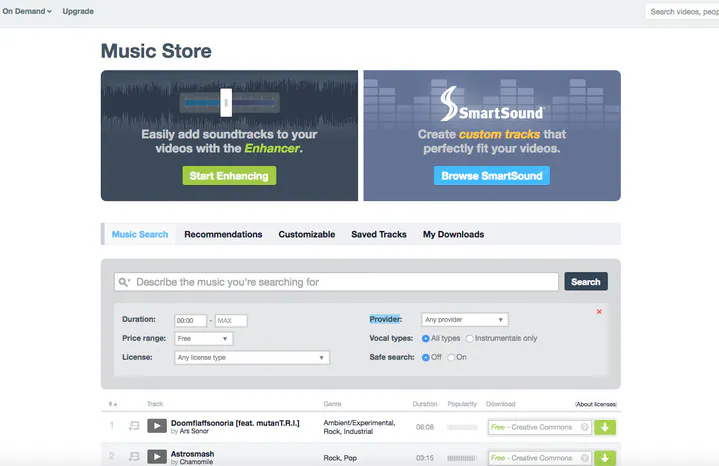Click music note icon beside Astrosmash
719x466 pixels.
pyautogui.click(x=134, y=456)
